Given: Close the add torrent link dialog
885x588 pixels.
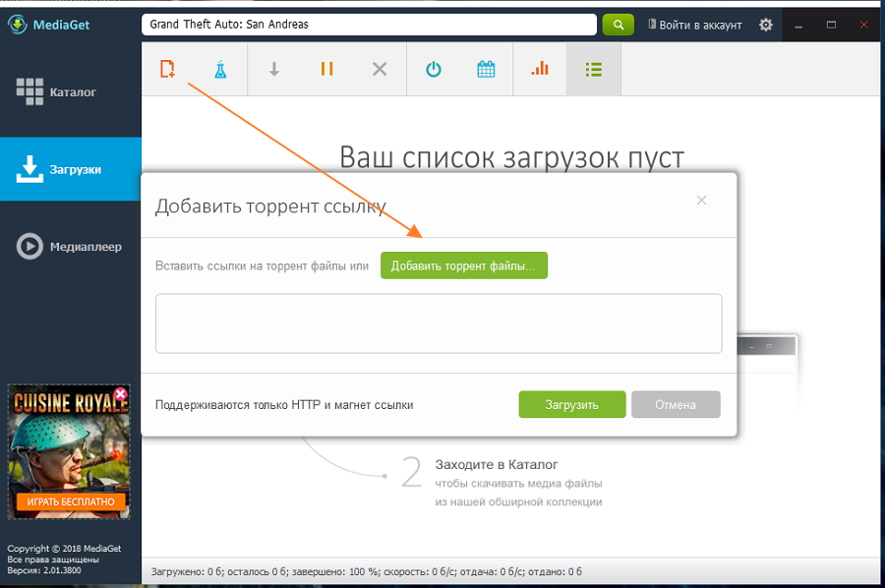Looking at the screenshot, I should (x=701, y=201).
